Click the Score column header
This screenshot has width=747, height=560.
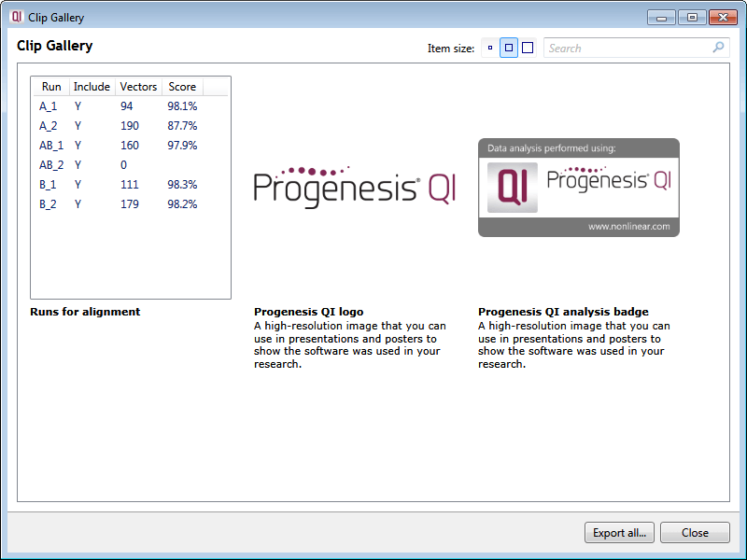tap(182, 87)
